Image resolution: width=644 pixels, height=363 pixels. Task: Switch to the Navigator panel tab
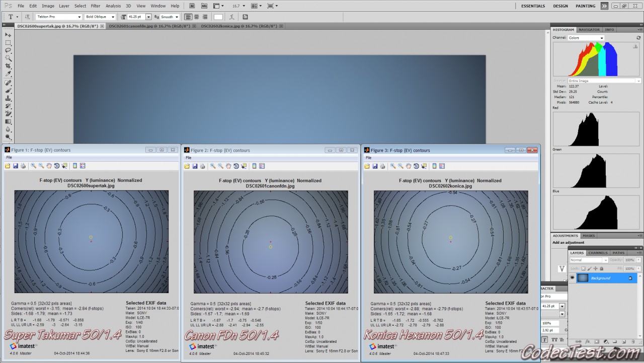pos(589,30)
